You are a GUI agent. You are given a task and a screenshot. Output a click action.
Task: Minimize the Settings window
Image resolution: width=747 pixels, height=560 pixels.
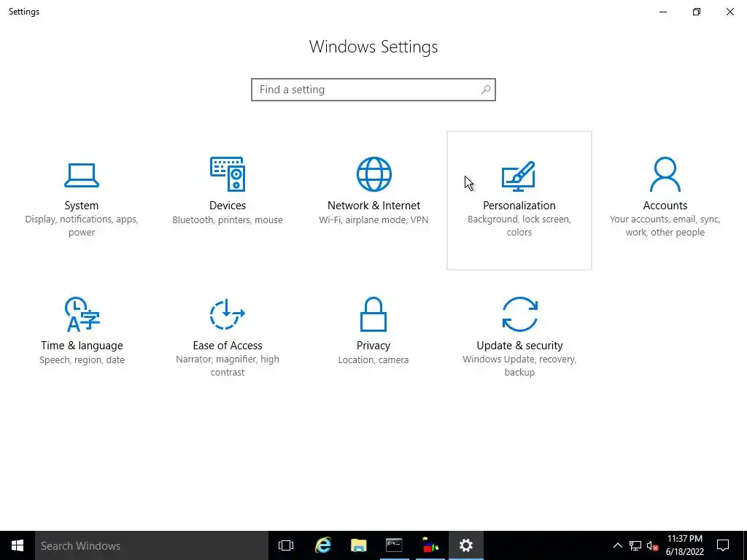pos(662,12)
